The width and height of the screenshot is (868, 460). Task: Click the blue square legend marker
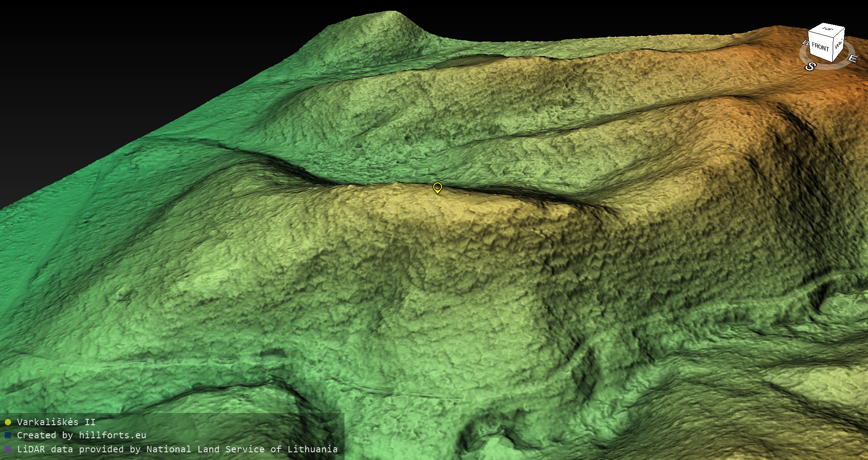[8, 435]
